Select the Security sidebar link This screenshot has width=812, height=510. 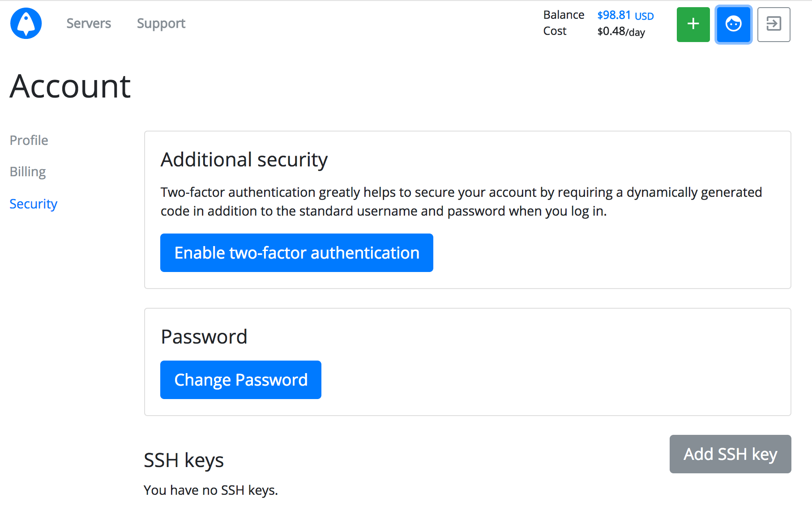click(x=34, y=204)
